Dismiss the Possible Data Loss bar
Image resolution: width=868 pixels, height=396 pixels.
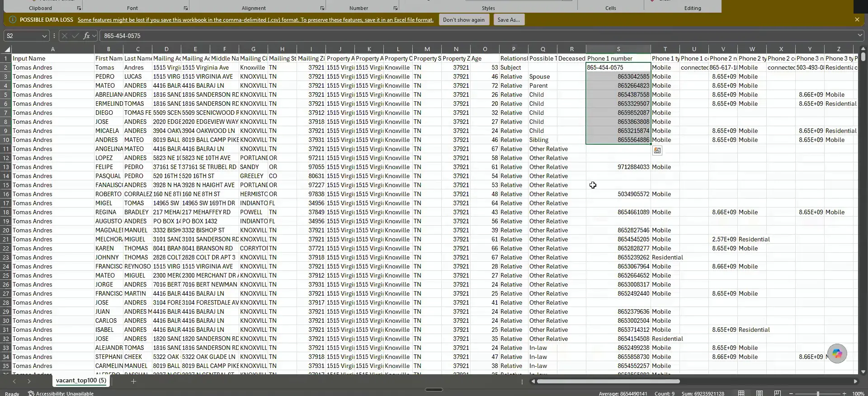tap(857, 19)
